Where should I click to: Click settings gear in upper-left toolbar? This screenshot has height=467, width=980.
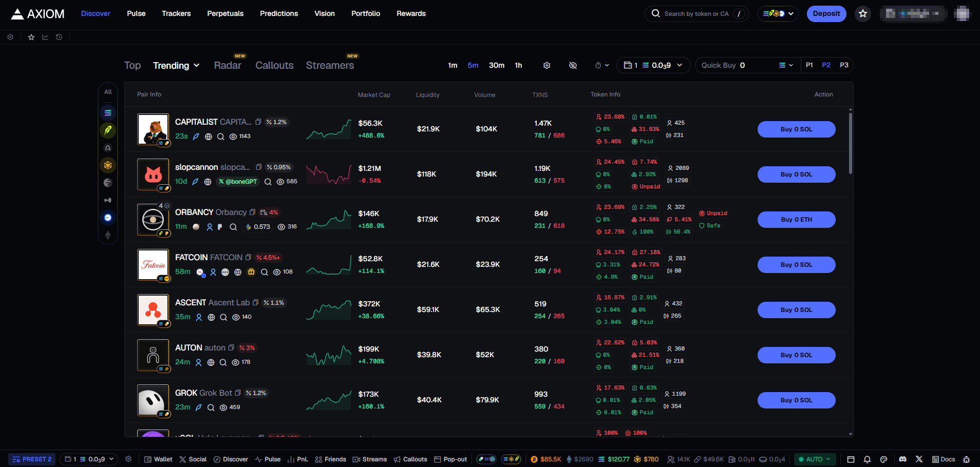pos(10,37)
